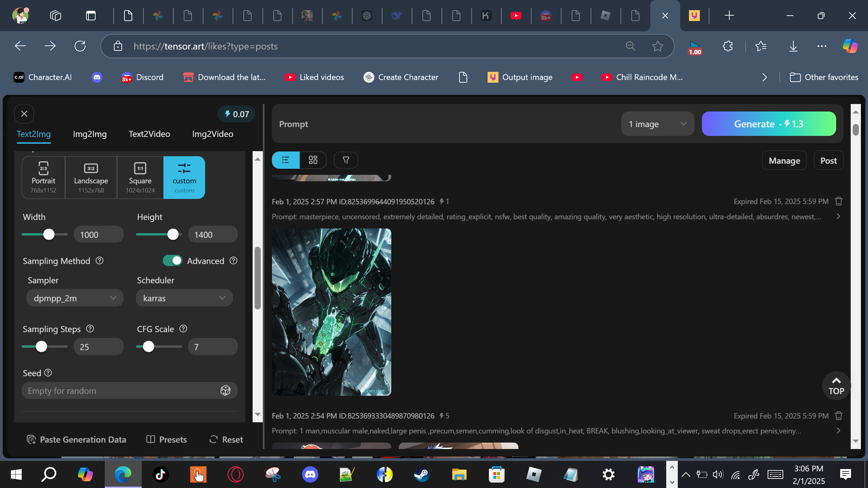
Task: Switch to list view layout
Action: point(285,160)
